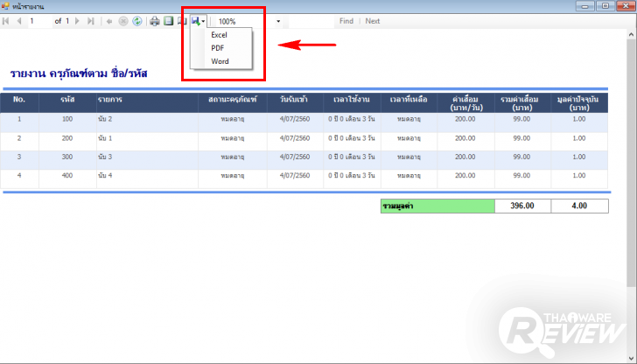637x364 pixels.
Task: Click the Find link
Action: (346, 21)
